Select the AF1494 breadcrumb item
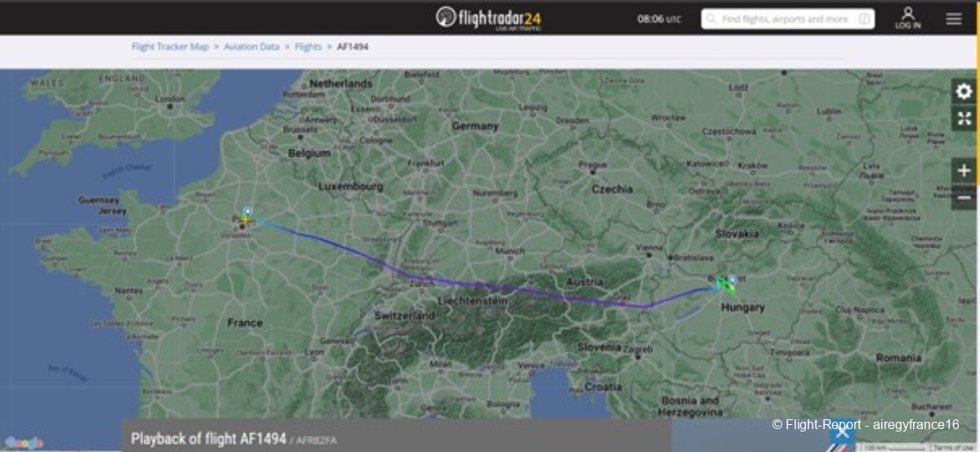Viewport: 980px width, 452px height. tap(353, 47)
